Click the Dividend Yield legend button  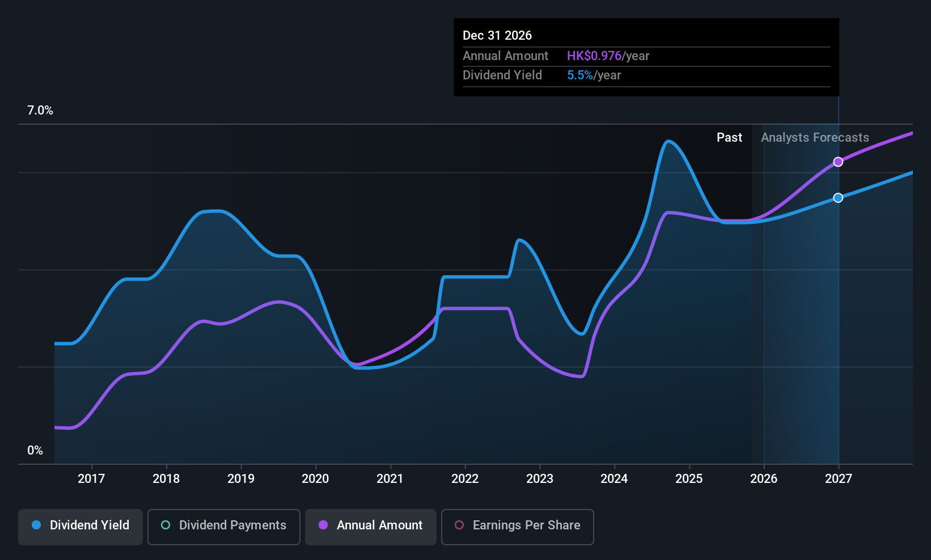(x=80, y=525)
